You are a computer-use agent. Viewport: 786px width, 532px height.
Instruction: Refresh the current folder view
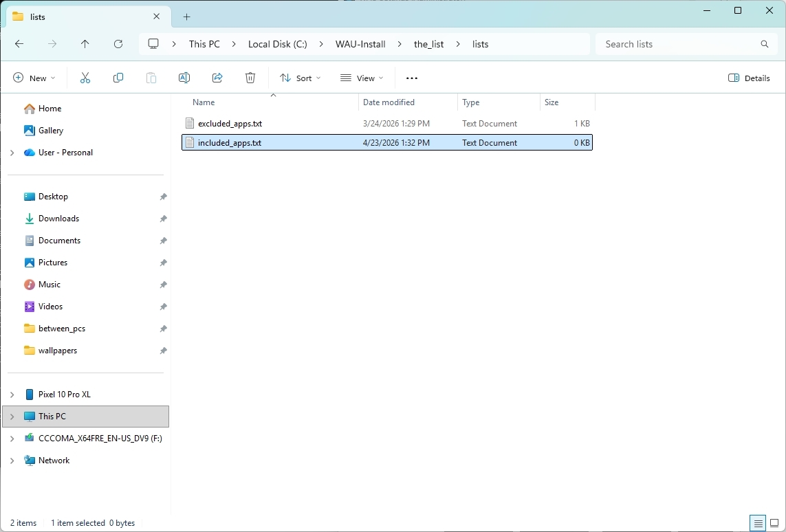(x=118, y=44)
